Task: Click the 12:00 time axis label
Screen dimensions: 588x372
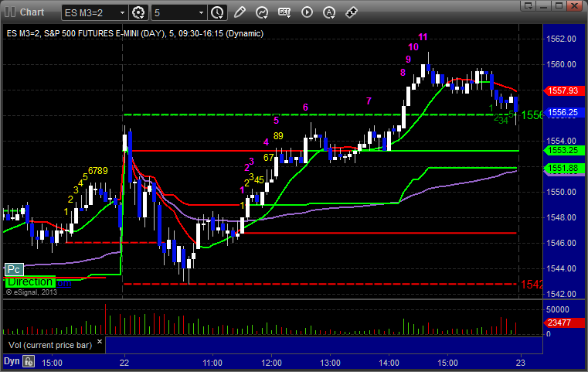Action: pyautogui.click(x=271, y=363)
